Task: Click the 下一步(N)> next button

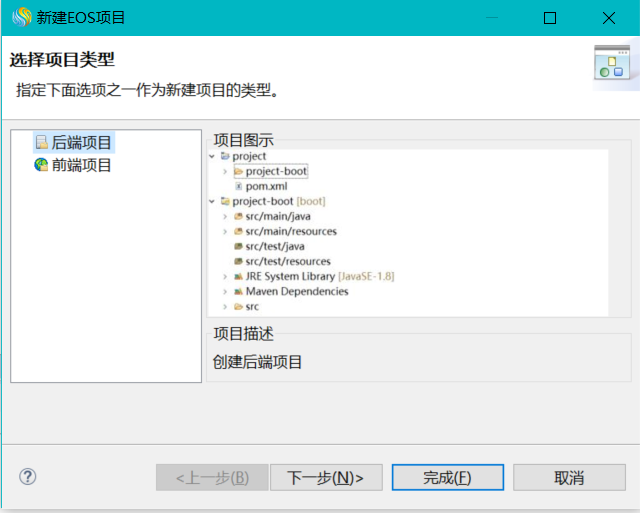Action: [325, 478]
